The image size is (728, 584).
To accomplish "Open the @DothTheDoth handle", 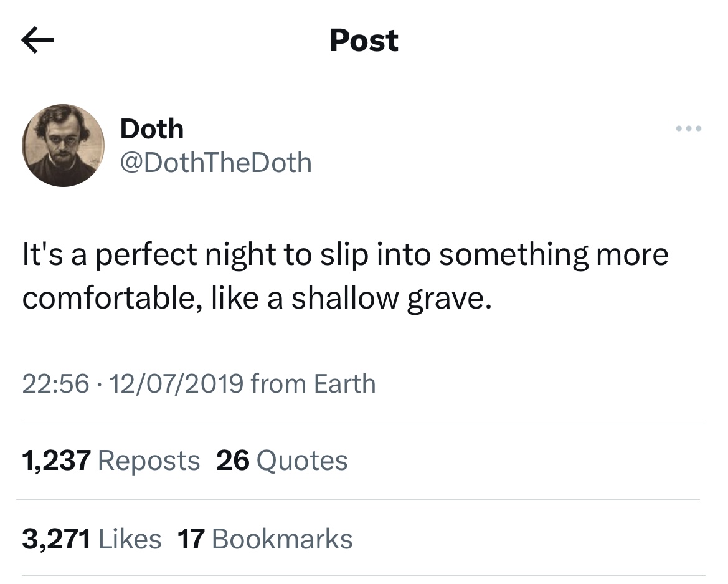I will pyautogui.click(x=215, y=162).
